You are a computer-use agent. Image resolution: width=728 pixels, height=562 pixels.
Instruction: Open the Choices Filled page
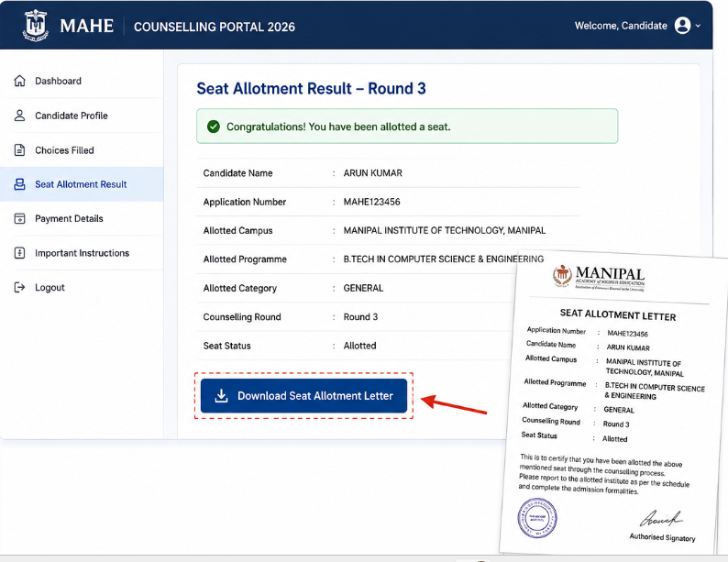click(x=82, y=150)
